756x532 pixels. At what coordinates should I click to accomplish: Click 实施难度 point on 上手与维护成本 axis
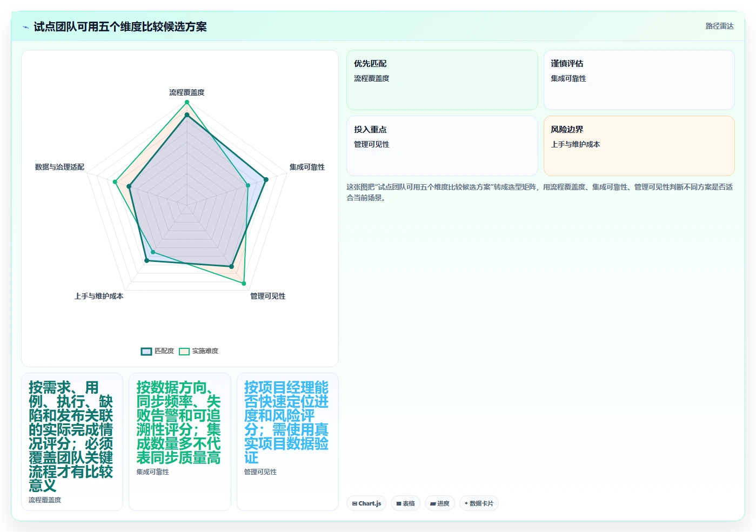(x=153, y=252)
